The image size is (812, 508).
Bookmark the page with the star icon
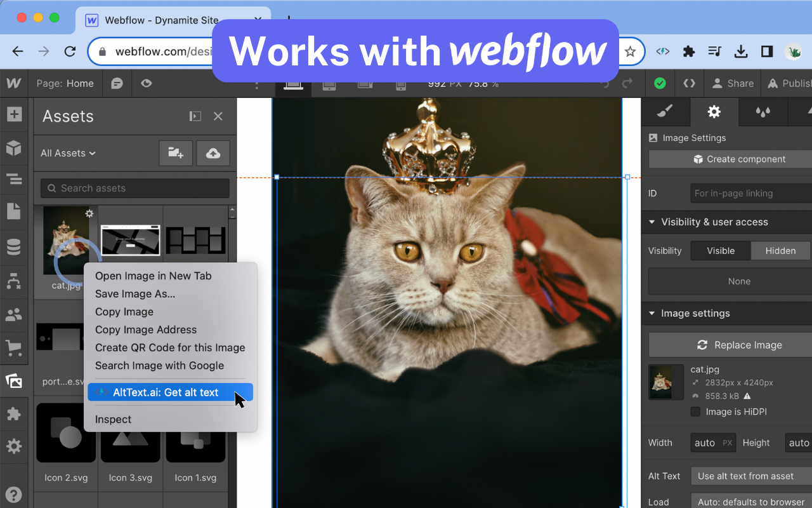[630, 51]
